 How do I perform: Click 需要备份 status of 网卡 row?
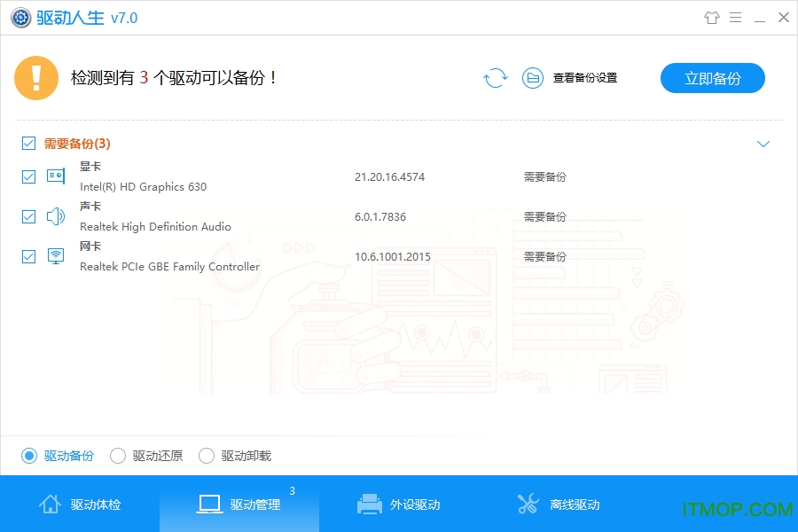545,256
